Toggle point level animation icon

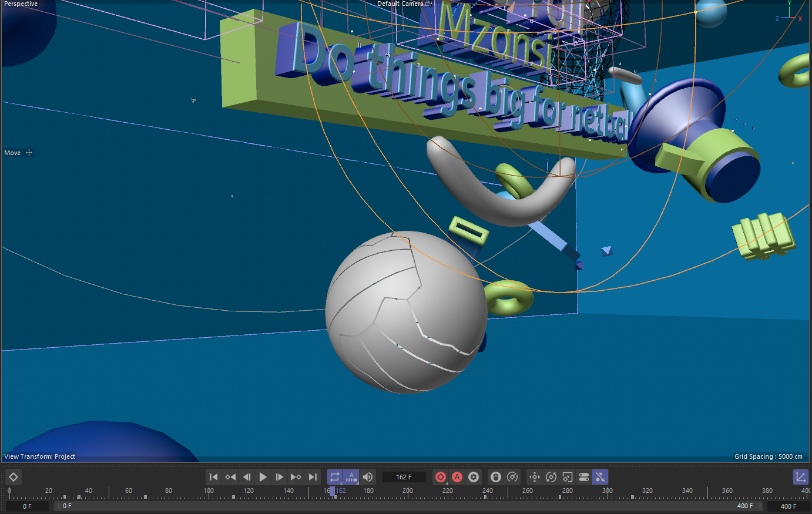click(600, 477)
